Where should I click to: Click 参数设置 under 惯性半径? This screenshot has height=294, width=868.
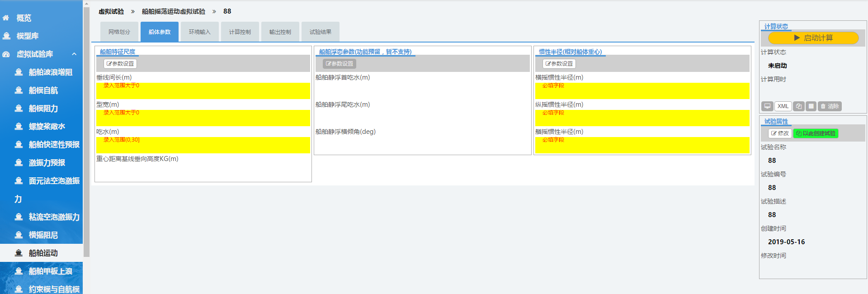[x=559, y=64]
